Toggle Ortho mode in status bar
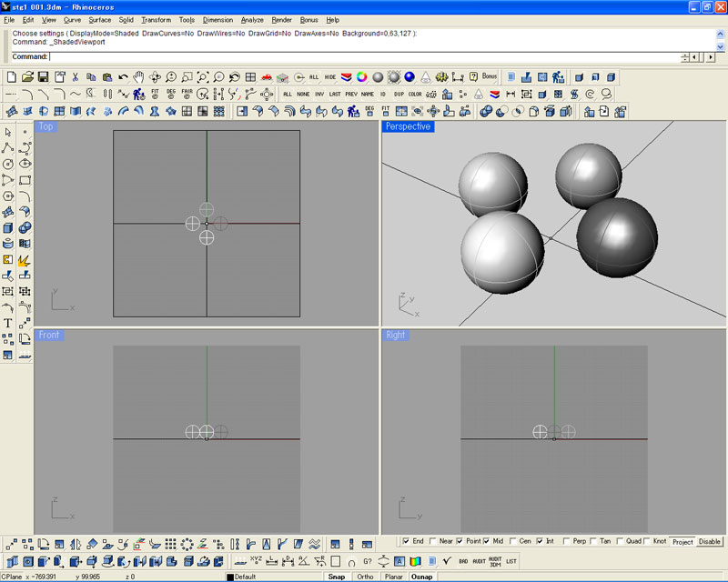 pyautogui.click(x=365, y=577)
